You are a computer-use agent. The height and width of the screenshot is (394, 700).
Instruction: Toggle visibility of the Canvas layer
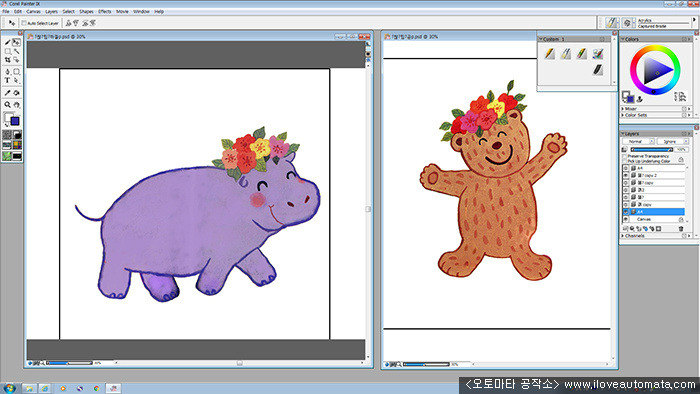pyautogui.click(x=625, y=219)
